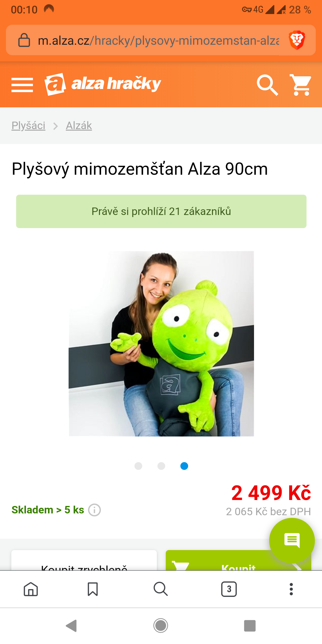
Task: Select the first image carousel dot
Action: pos(138,466)
